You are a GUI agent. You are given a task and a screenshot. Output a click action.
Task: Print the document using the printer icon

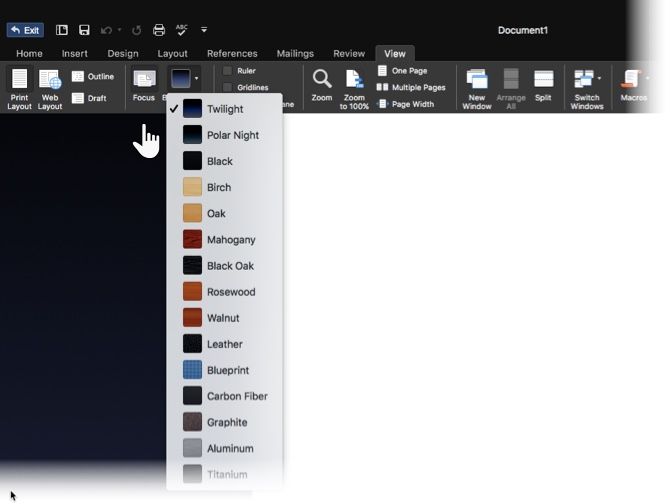coord(159,30)
